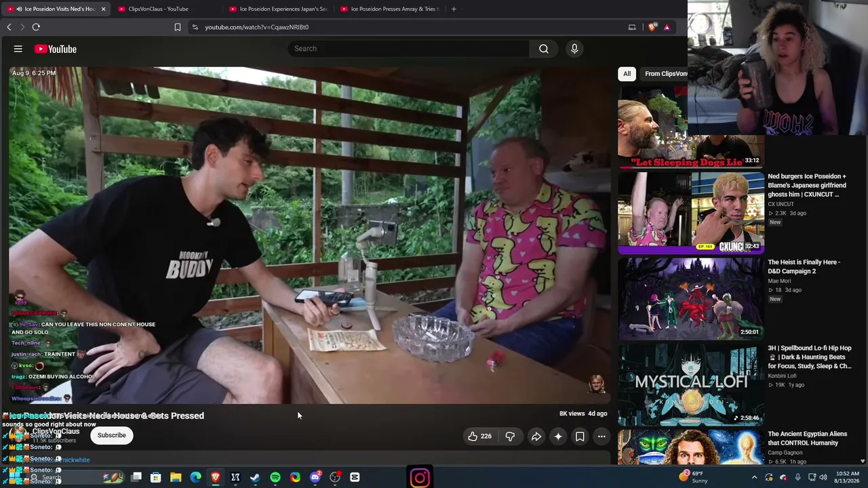The height and width of the screenshot is (488, 868).
Task: Open 'The Heist is Finally Here' title link
Action: pyautogui.click(x=804, y=266)
